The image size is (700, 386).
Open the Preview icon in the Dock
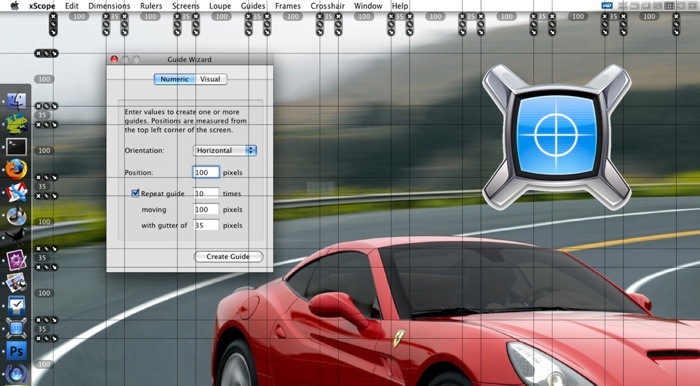pos(17,282)
